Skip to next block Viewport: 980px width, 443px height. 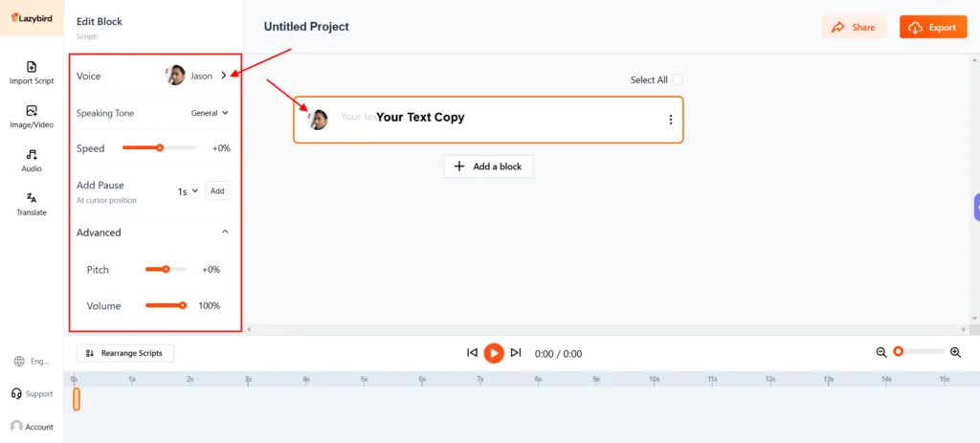(x=516, y=353)
